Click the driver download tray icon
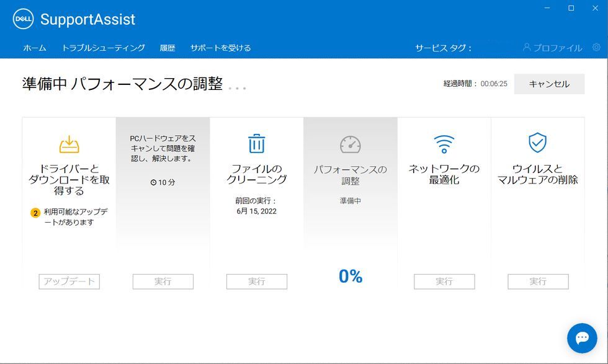 coord(69,144)
